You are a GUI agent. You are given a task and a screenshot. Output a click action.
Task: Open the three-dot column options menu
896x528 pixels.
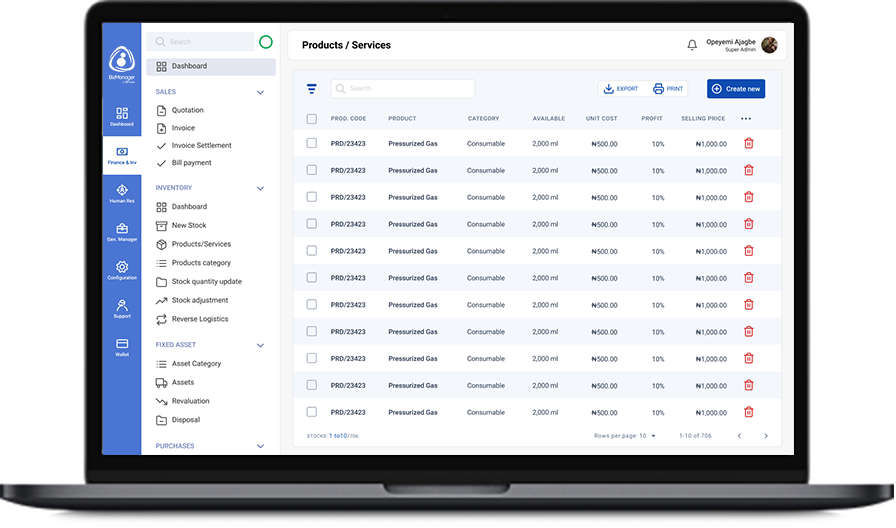click(746, 119)
